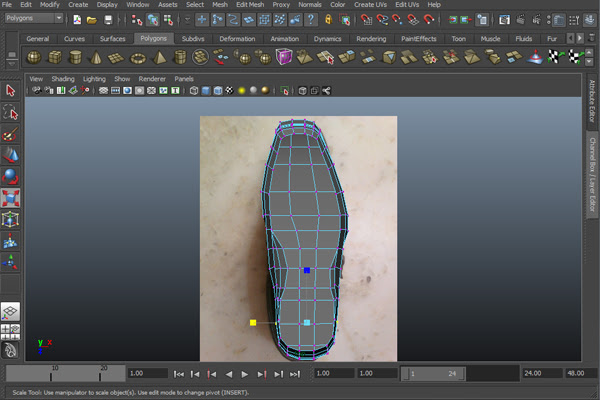Screen dimensions: 600x400
Task: Select the Paint Selection tool
Action: (10, 134)
